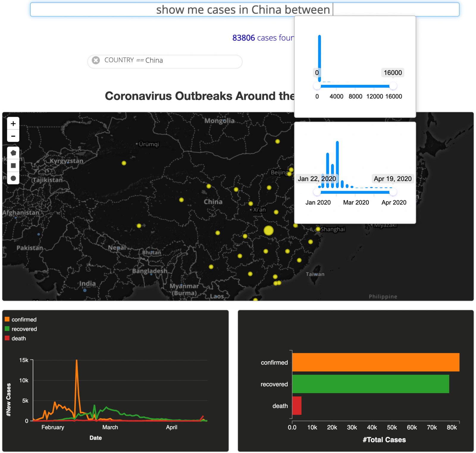
Task: Toggle the confirmed legend entry
Action: 21,319
